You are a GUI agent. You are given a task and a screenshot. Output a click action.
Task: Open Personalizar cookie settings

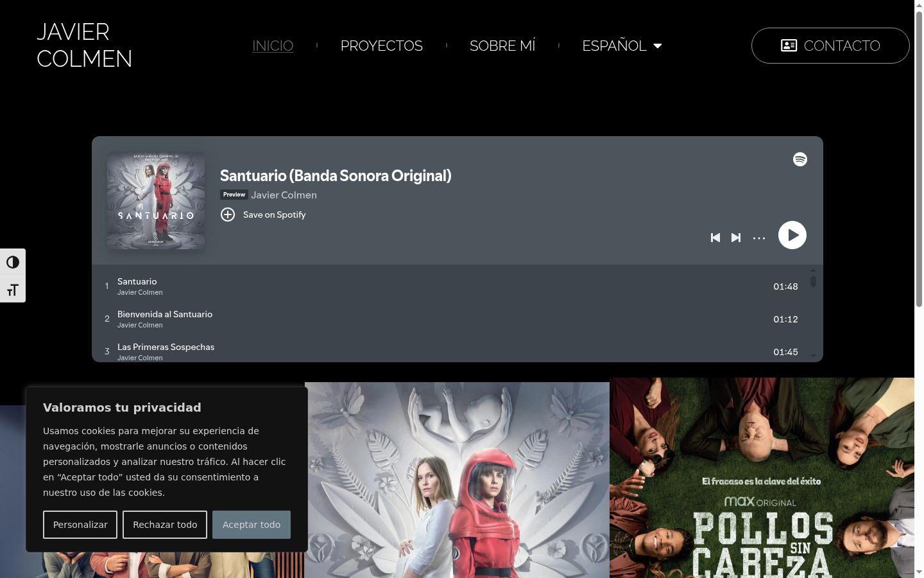[80, 525]
